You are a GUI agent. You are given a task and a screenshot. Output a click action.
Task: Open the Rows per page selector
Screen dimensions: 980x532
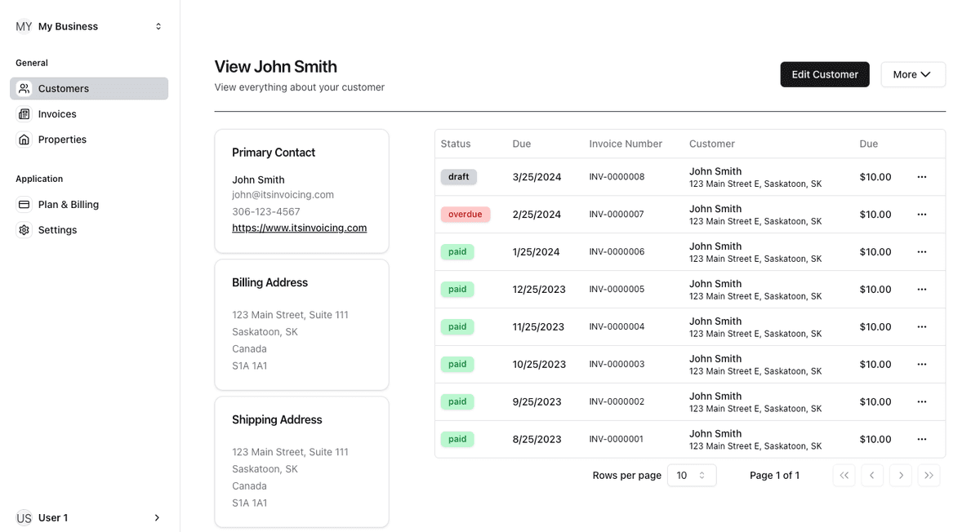click(691, 476)
